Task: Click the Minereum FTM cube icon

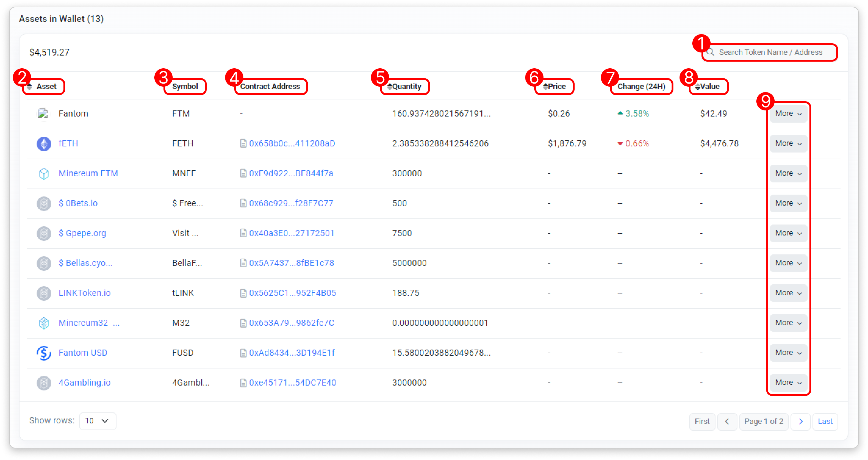Action: (44, 174)
